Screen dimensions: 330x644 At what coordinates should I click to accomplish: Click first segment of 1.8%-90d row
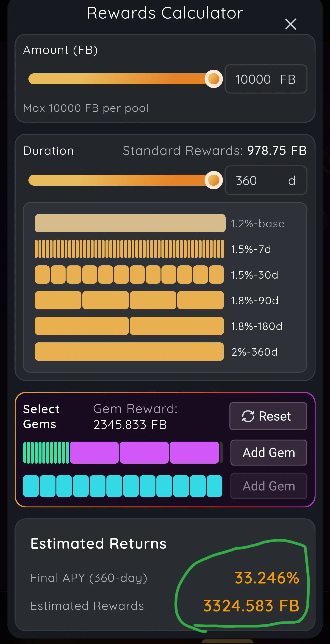click(x=58, y=300)
